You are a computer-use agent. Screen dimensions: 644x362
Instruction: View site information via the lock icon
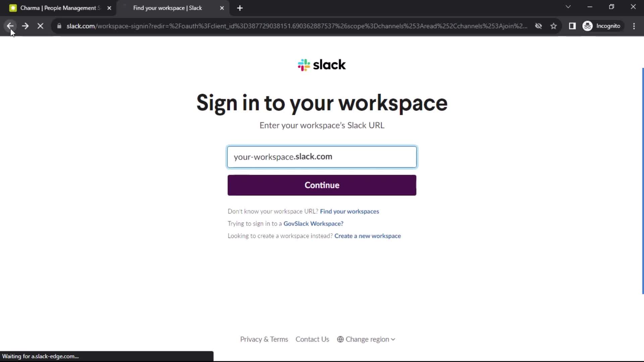(59, 26)
